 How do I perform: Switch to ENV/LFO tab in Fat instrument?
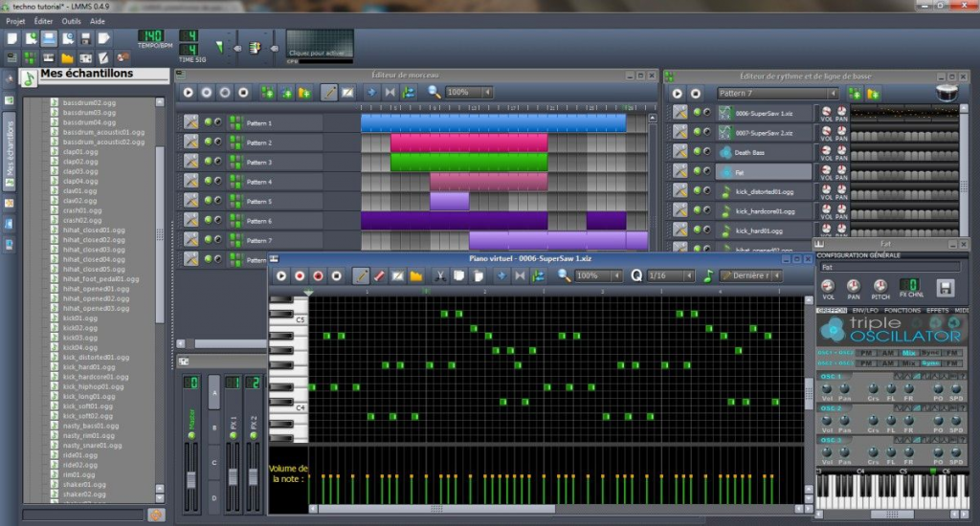click(x=865, y=311)
